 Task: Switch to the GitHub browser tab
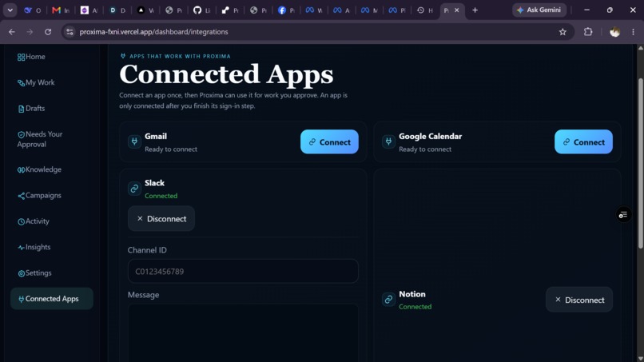pyautogui.click(x=201, y=10)
